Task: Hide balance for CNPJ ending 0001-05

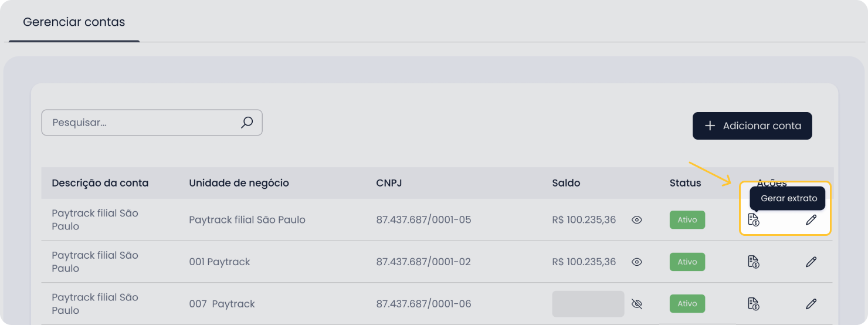Action: [x=637, y=220]
